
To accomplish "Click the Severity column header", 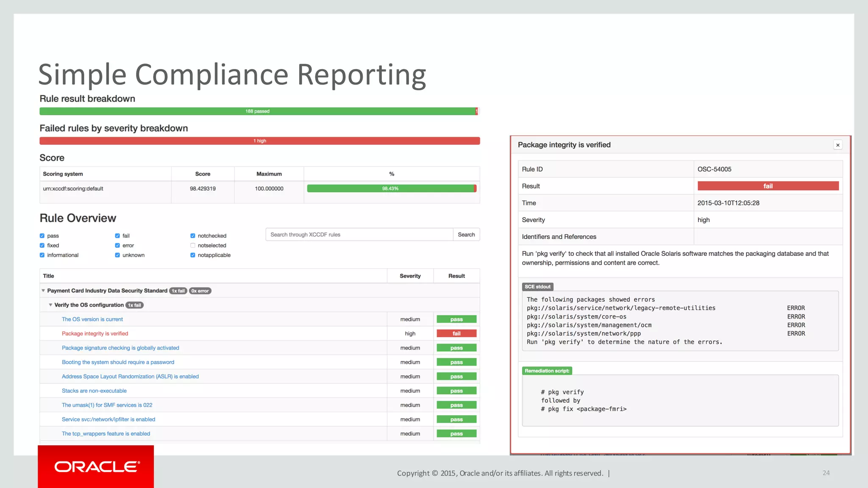I will (410, 276).
